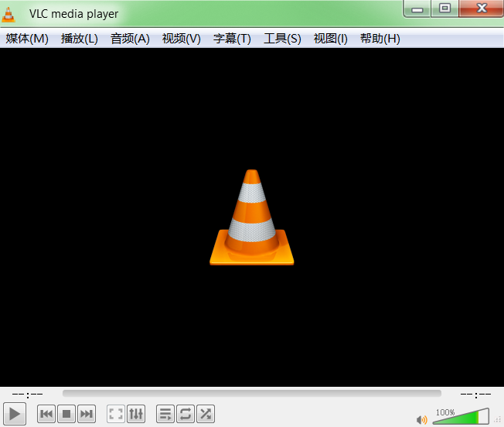Open extended settings equalizer panel
This screenshot has height=427, width=504.
pyautogui.click(x=136, y=414)
